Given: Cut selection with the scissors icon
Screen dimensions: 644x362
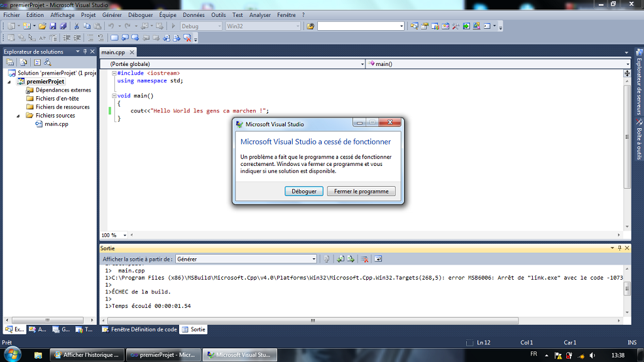Looking at the screenshot, I should [77, 26].
